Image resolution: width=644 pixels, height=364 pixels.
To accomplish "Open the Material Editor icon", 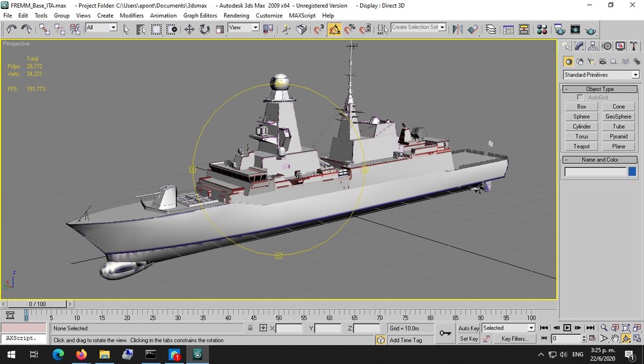I will click(x=542, y=29).
